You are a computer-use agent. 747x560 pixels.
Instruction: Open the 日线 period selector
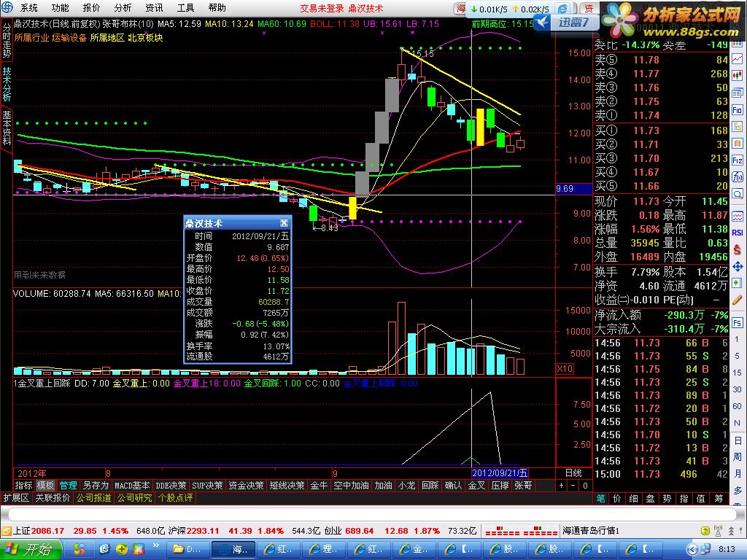click(573, 472)
